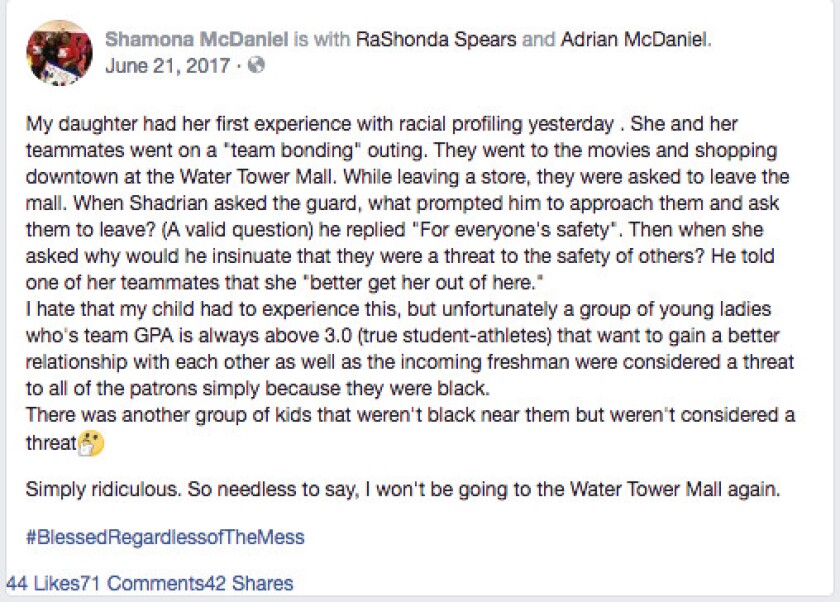View the 42 Shares list
Viewport: 840px width, 602px height.
[249, 583]
